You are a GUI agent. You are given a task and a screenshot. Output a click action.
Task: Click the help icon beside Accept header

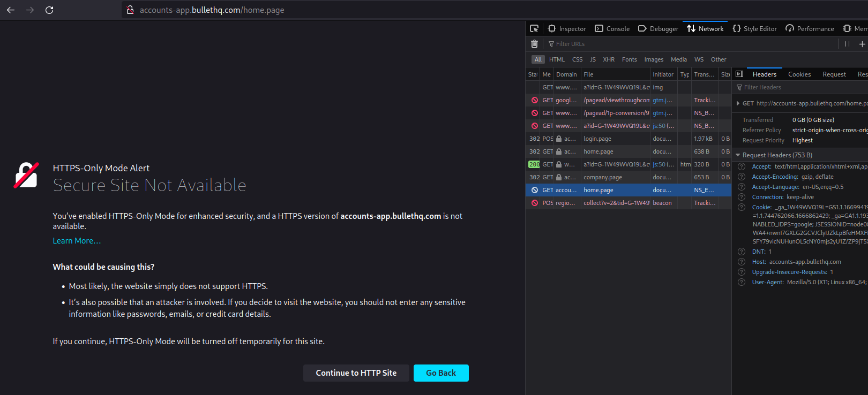(742, 166)
